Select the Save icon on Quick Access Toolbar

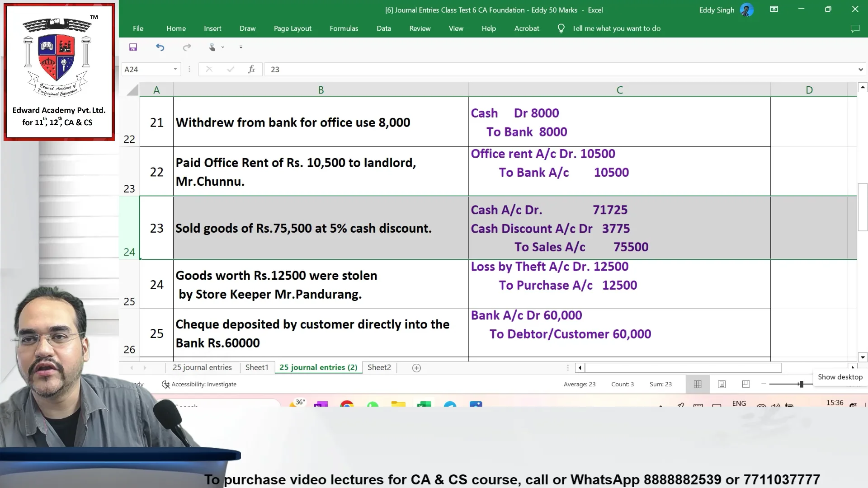(x=133, y=47)
